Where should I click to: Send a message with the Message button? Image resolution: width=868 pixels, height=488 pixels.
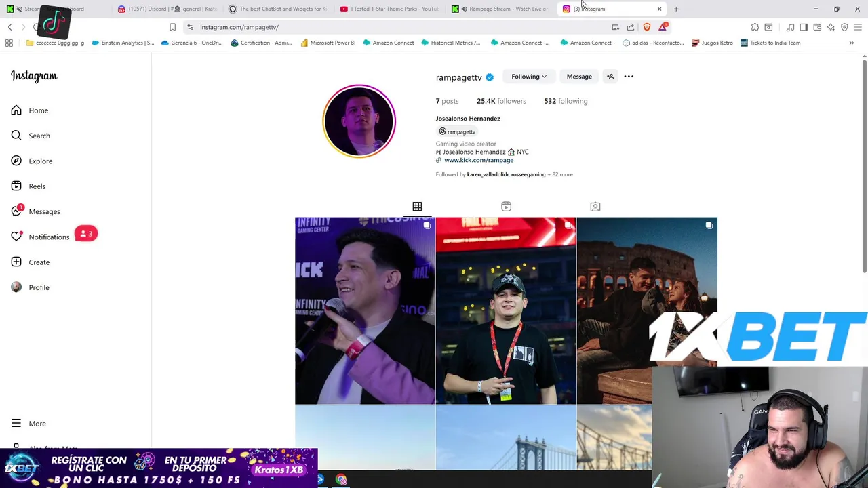(x=579, y=77)
